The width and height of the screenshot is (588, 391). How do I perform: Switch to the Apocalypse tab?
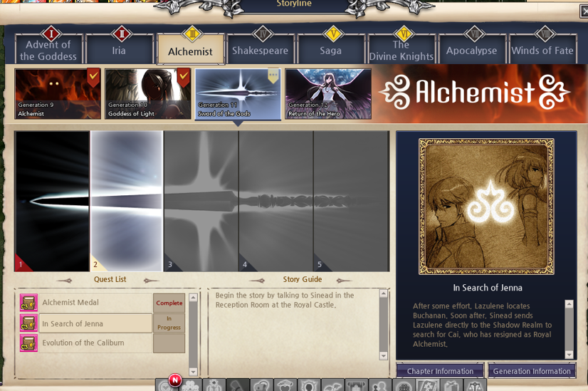coord(472,50)
